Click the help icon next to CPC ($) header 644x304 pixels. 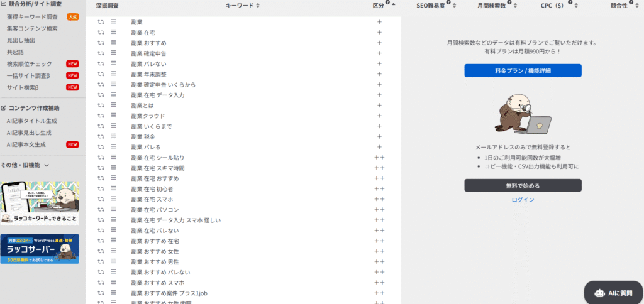[x=570, y=3]
